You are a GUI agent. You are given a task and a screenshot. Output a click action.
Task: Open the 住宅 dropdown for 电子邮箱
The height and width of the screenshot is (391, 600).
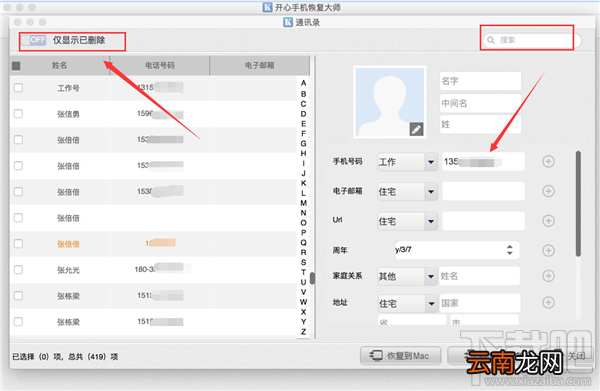(x=407, y=191)
